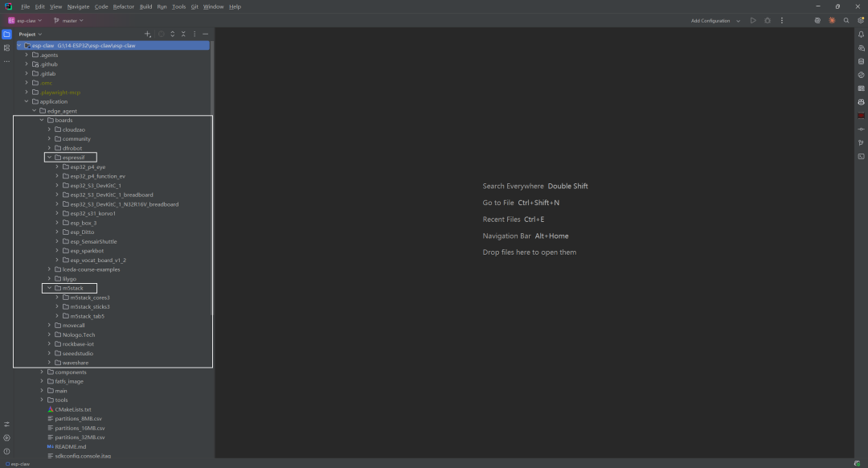Select CMakeLists.txt file
This screenshot has width=868, height=468.
(72, 409)
